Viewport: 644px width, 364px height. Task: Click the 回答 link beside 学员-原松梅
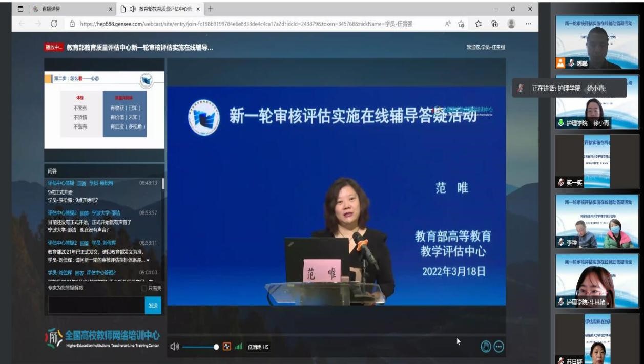click(x=81, y=183)
